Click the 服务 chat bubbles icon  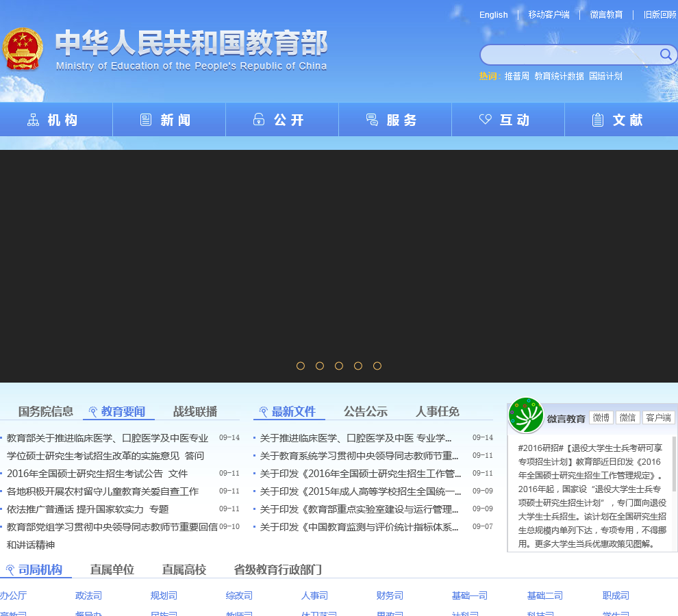[372, 120]
